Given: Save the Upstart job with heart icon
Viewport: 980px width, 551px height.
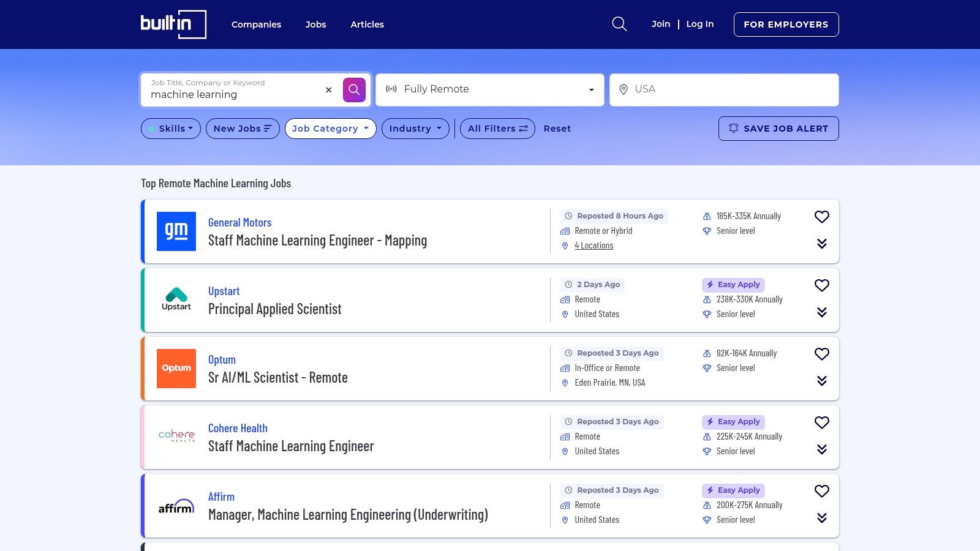Looking at the screenshot, I should tap(822, 285).
